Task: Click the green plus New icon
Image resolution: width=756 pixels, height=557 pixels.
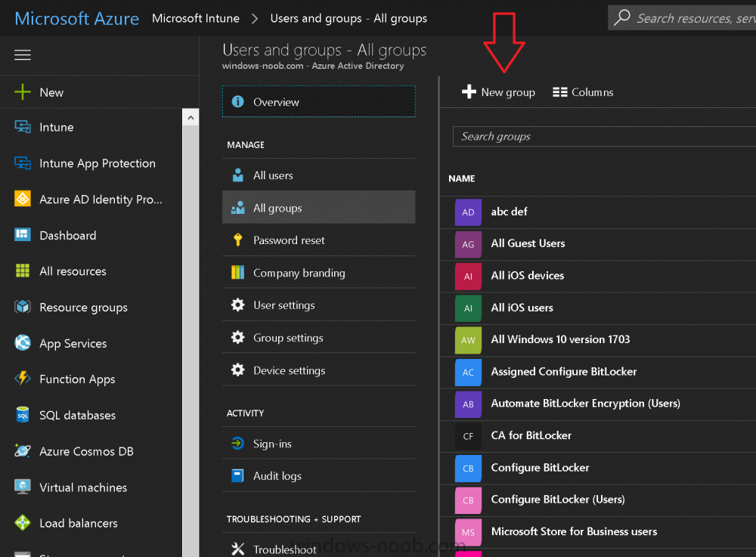Action: tap(23, 92)
